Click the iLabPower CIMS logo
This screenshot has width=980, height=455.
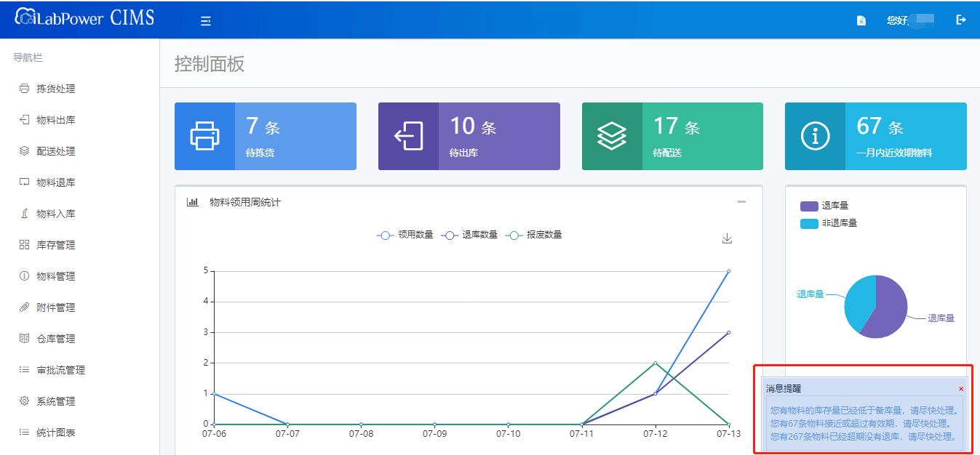tap(84, 17)
